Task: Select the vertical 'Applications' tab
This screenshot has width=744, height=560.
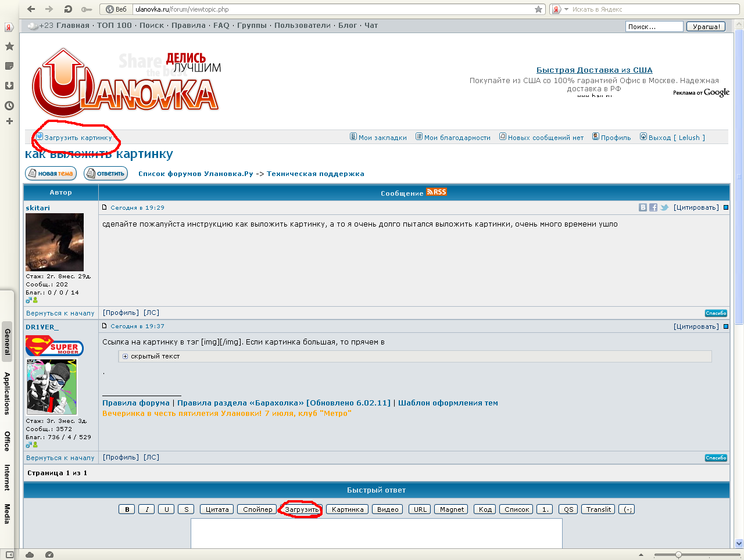Action: (x=7, y=393)
